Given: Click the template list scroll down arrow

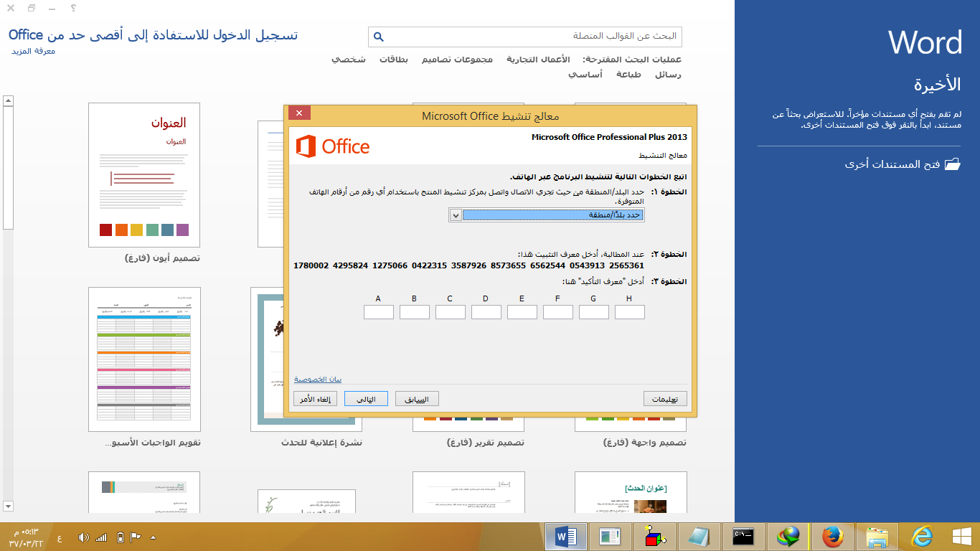Looking at the screenshot, I should (x=8, y=507).
